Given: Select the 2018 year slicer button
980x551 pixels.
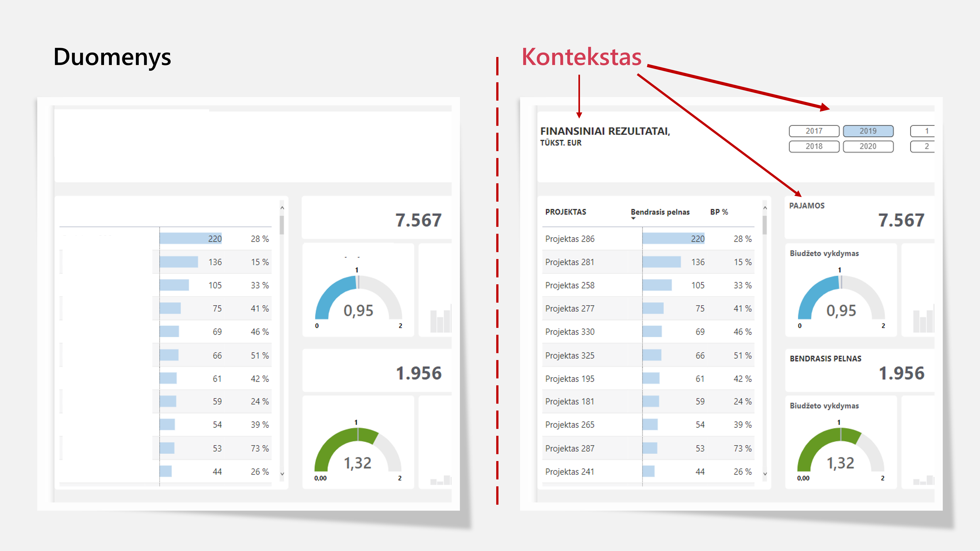Looking at the screenshot, I should 814,146.
